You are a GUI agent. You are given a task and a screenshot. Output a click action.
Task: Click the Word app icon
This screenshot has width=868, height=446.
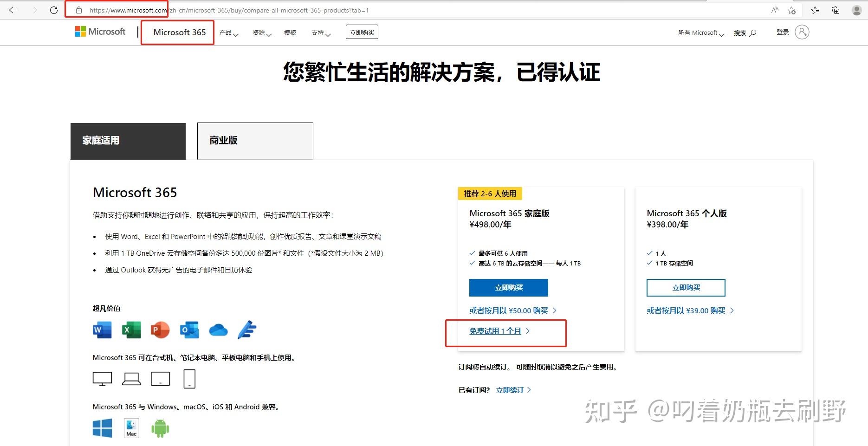102,330
